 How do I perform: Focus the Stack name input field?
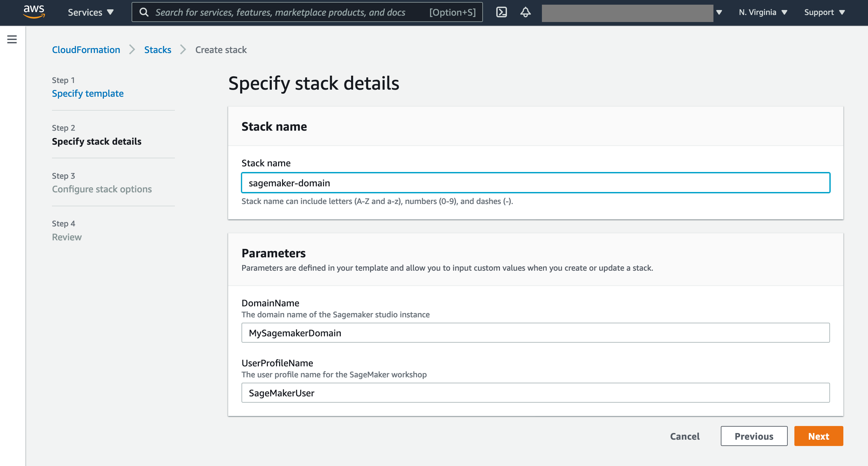tap(535, 183)
